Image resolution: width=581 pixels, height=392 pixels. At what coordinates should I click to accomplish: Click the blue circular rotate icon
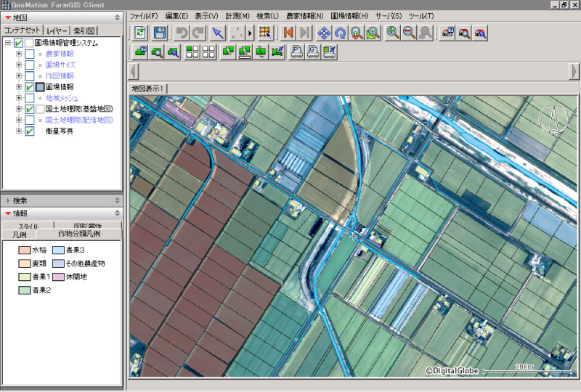pos(340,33)
